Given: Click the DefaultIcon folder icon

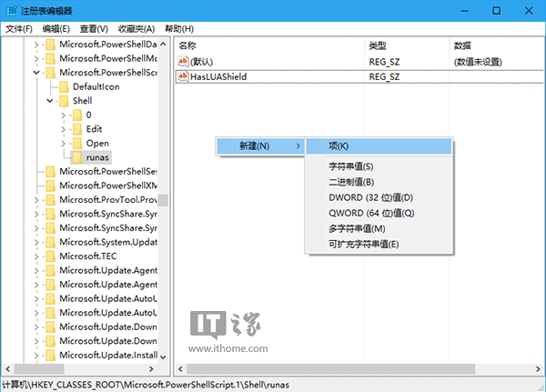Looking at the screenshot, I should point(64,86).
